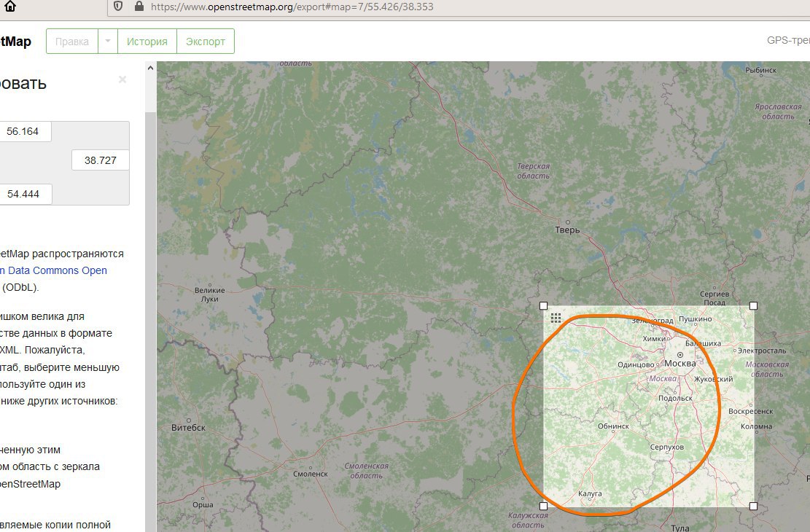The image size is (810, 532).
Task: Click the Обнинск label on map
Action: 613,426
